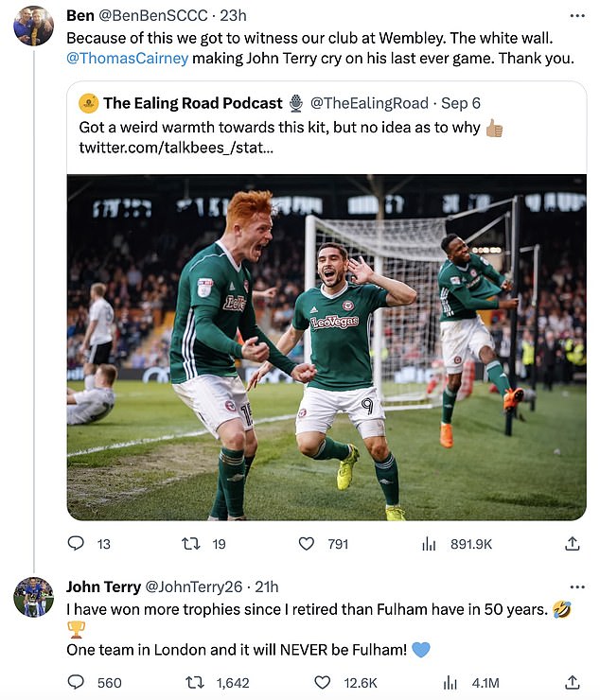Retweet Ben's tweet with 19 retweets
The height and width of the screenshot is (700, 600).
pyautogui.click(x=189, y=544)
